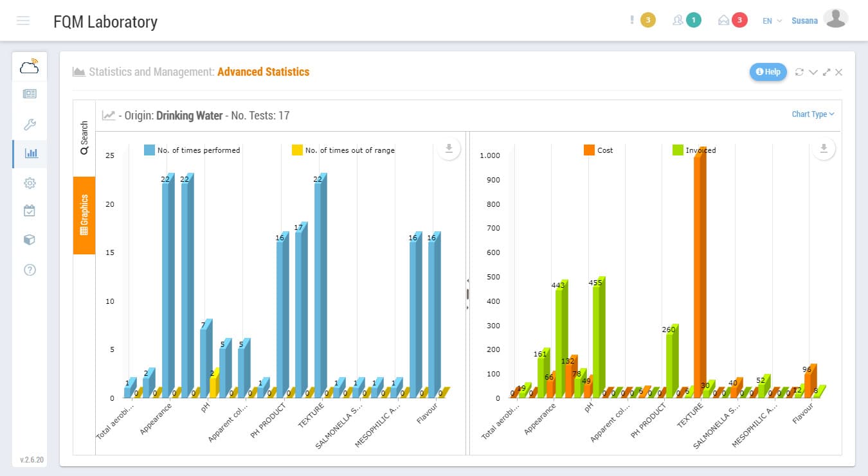Click the blue Help button

click(768, 72)
